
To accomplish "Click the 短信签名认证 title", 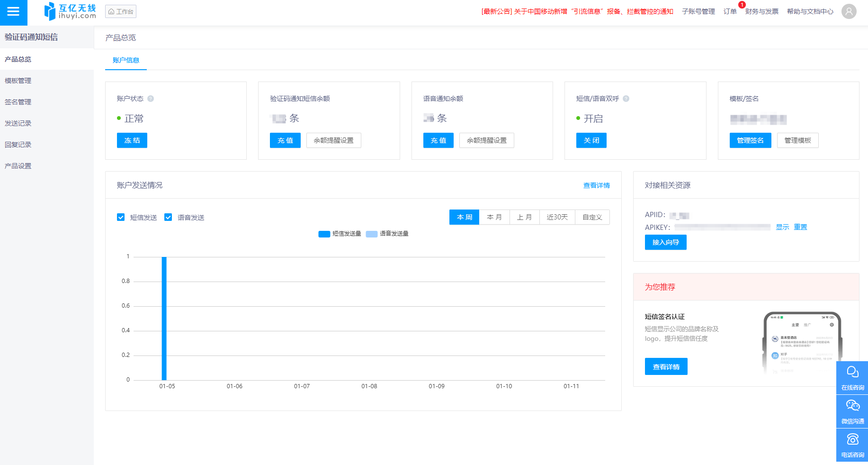I will [665, 317].
